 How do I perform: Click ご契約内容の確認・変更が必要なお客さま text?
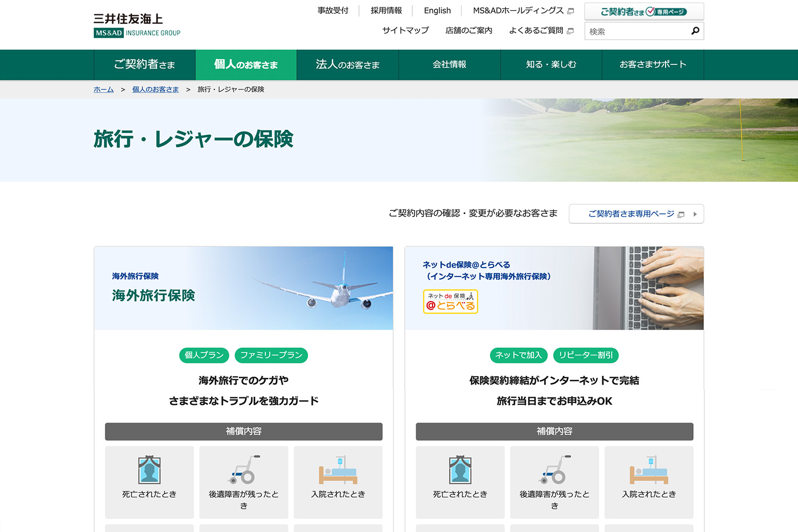coord(473,213)
